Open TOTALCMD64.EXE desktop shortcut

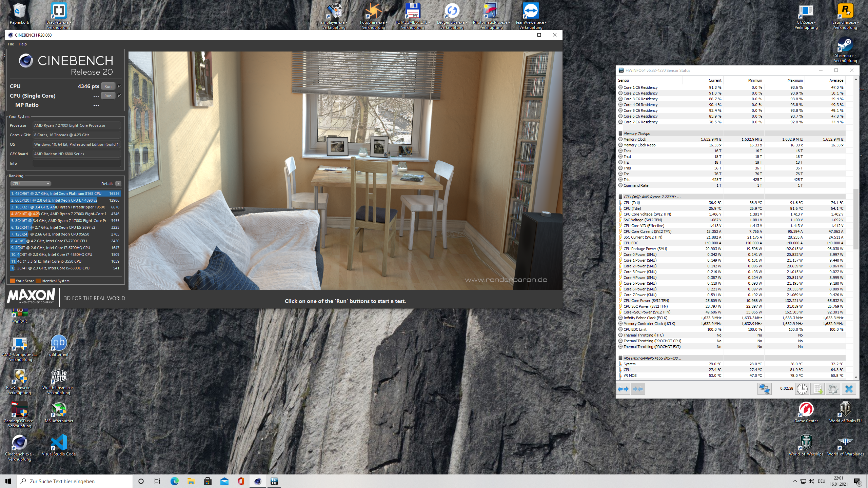[413, 16]
